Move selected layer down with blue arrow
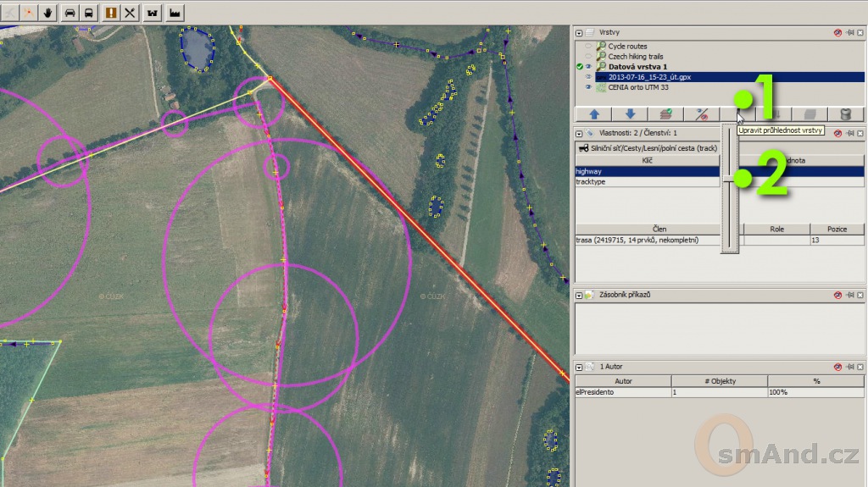Image resolution: width=868 pixels, height=487 pixels. click(630, 114)
